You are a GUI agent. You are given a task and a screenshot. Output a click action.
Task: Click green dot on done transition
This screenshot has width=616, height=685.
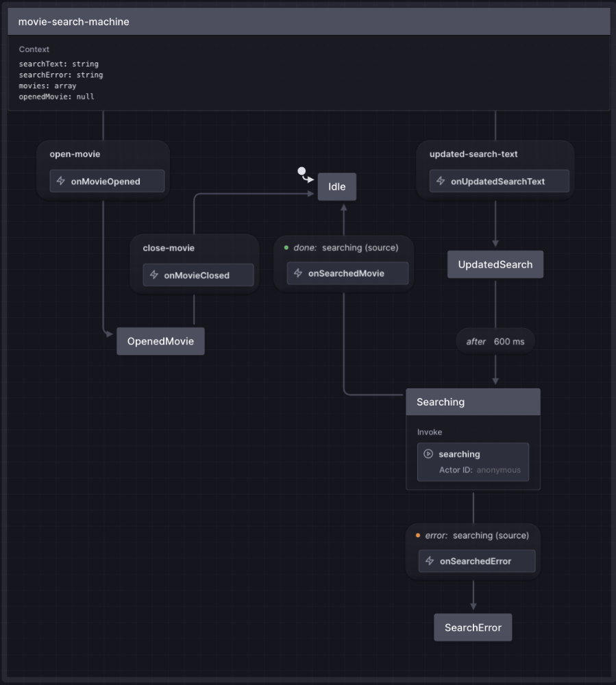coord(286,248)
